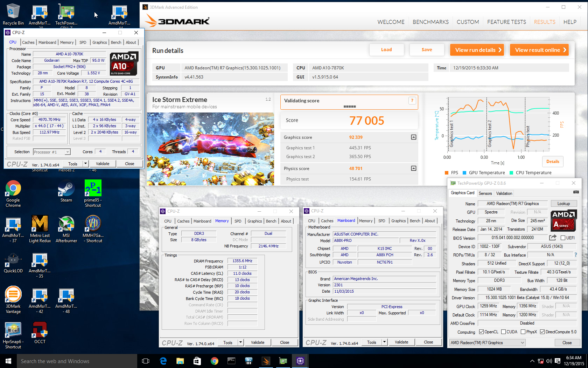
Task: Toggle the OpenCL checkbox in GPU-Z
Action: click(x=481, y=332)
